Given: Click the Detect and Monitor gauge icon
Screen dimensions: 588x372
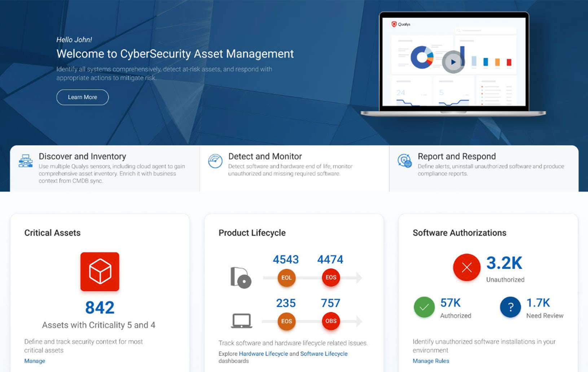Looking at the screenshot, I should pos(215,161).
